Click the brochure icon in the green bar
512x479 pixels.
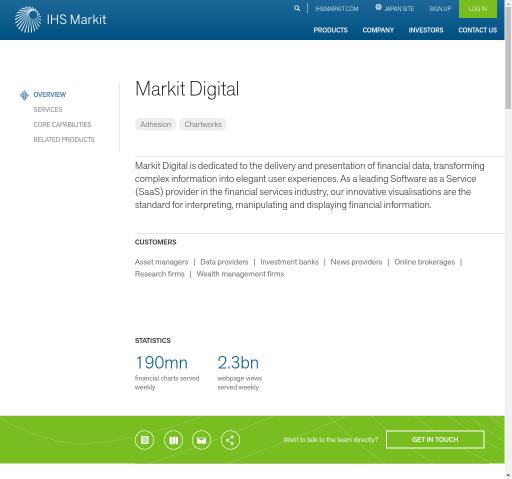(173, 440)
